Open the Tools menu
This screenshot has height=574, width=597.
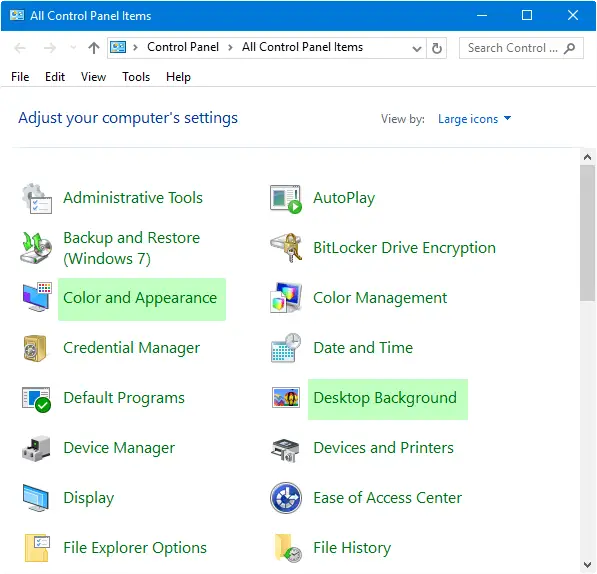pos(136,77)
